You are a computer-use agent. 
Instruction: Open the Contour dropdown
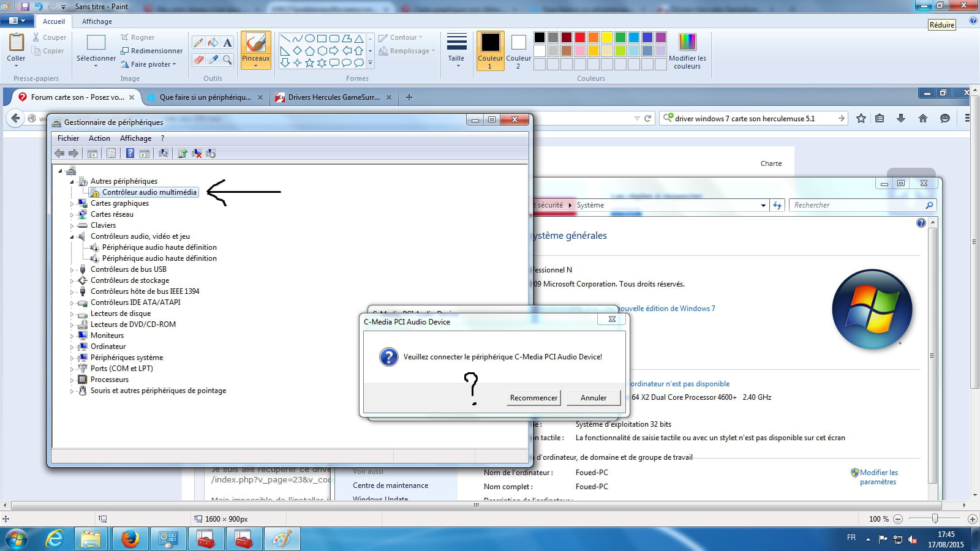click(401, 37)
